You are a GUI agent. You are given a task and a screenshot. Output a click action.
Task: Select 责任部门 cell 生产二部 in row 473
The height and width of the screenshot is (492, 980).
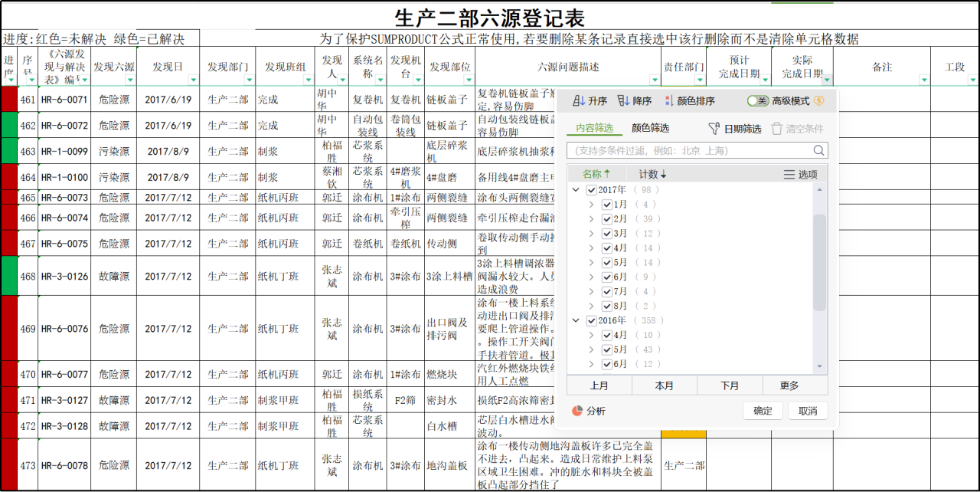click(x=684, y=465)
